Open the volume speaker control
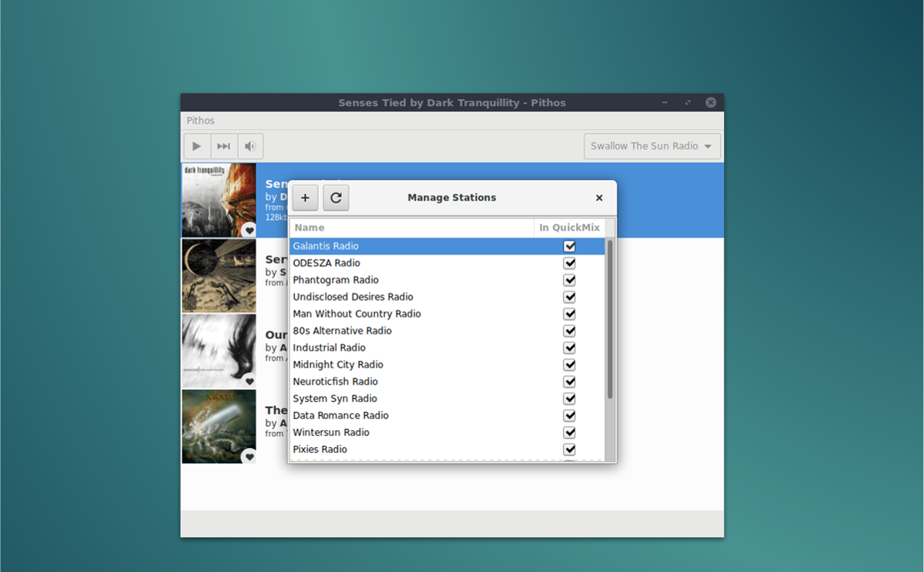924x572 pixels. 250,146
